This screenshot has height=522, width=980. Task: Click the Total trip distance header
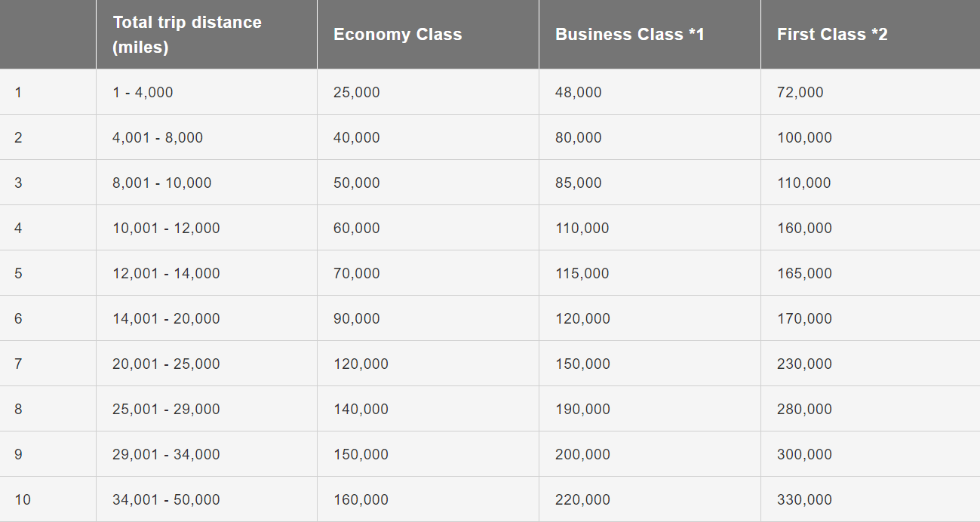[187, 35]
